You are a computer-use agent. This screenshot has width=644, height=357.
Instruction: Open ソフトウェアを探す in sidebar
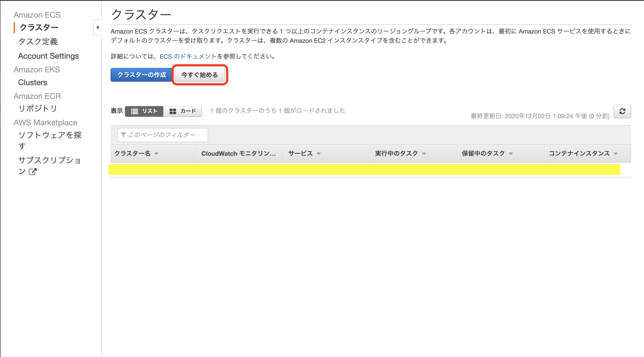50,140
